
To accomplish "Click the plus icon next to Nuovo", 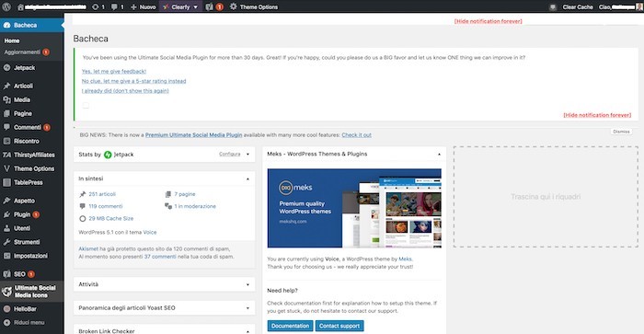I will pos(133,7).
